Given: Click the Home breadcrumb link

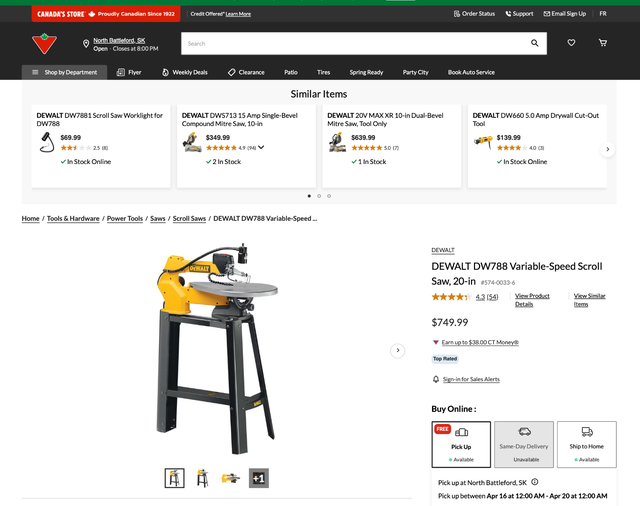Looking at the screenshot, I should [31, 218].
